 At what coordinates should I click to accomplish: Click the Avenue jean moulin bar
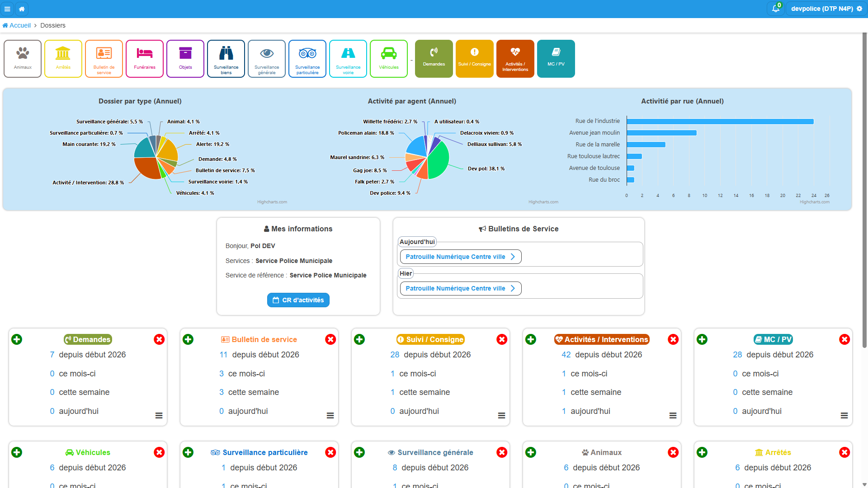tap(662, 133)
